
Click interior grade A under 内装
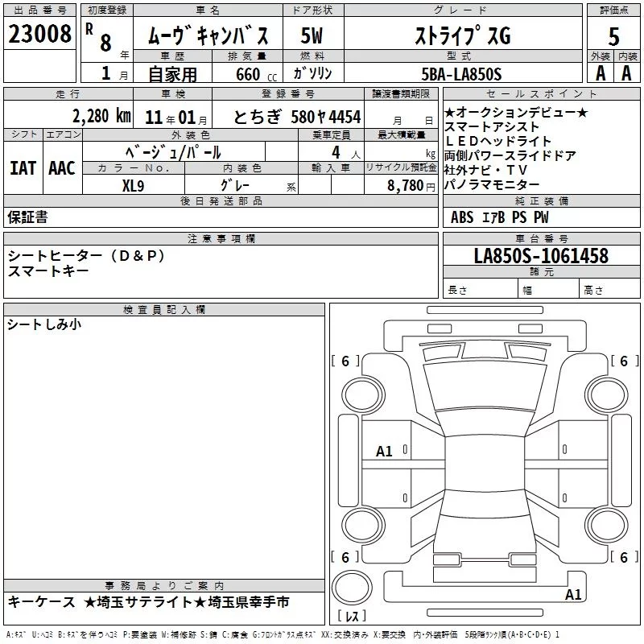pos(626,73)
